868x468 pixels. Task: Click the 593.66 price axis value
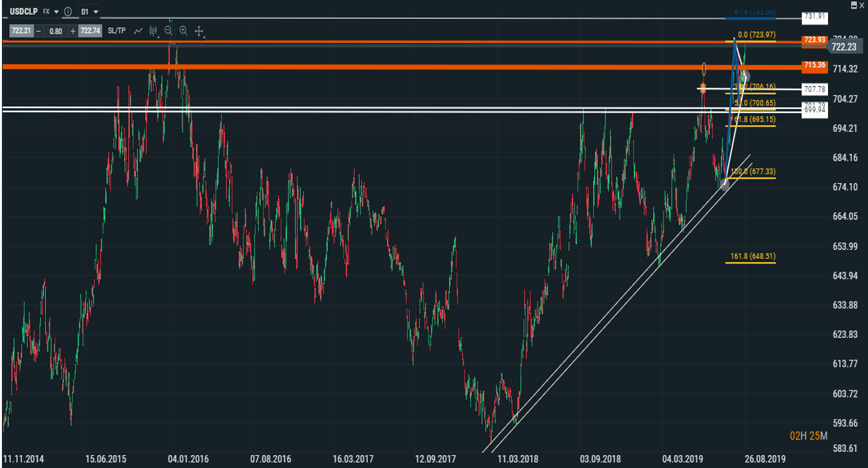[844, 423]
